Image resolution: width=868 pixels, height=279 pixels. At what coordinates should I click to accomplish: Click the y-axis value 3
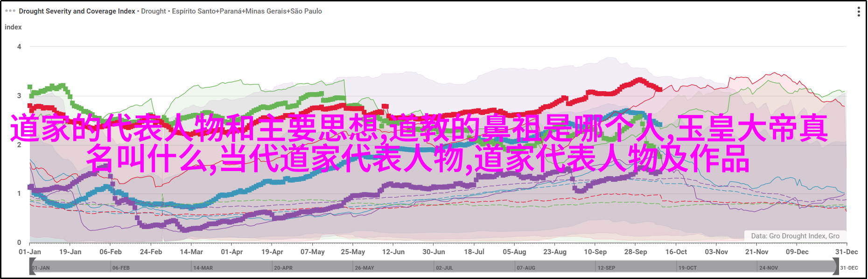(19, 96)
